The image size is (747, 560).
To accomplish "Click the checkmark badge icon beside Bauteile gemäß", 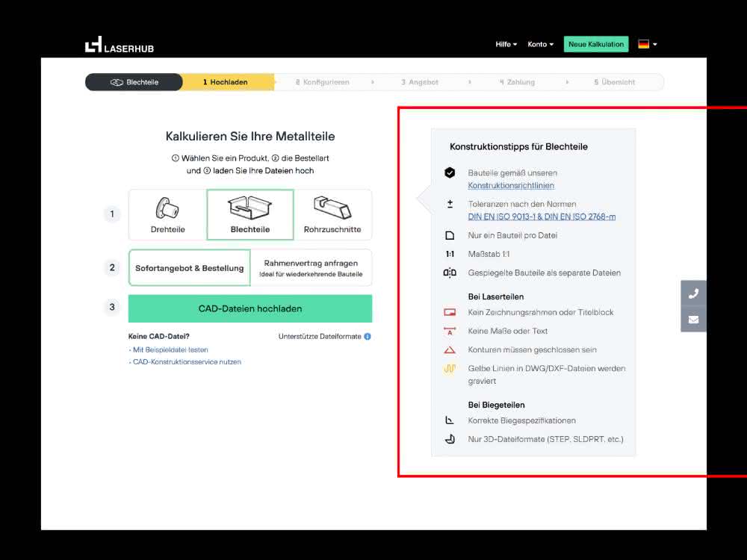I will [x=450, y=173].
